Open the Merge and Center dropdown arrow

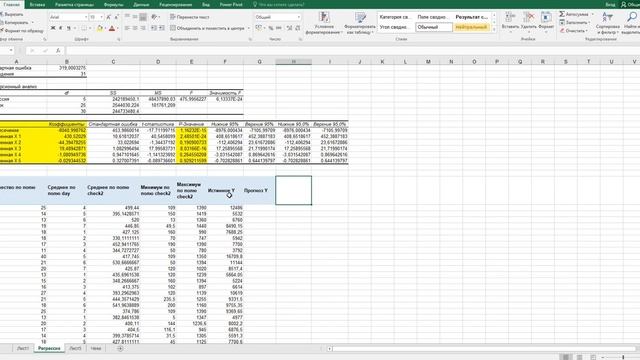pyautogui.click(x=248, y=28)
